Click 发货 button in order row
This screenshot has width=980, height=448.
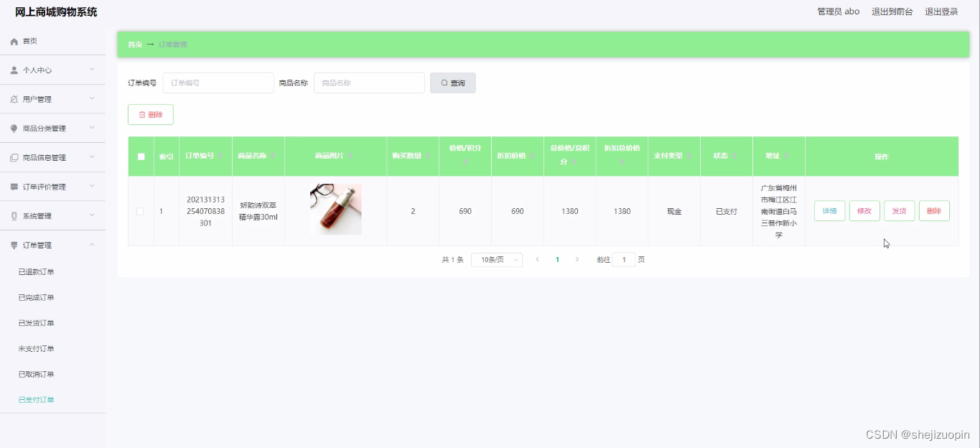[x=900, y=211]
